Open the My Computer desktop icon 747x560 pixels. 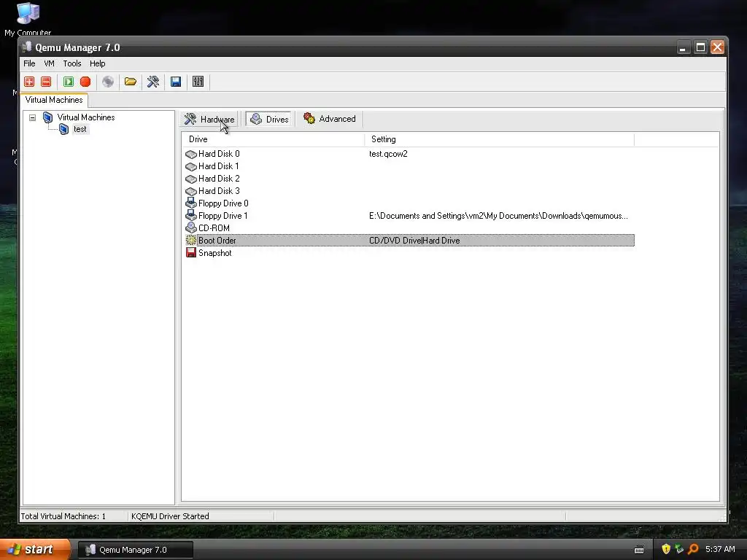(28, 13)
